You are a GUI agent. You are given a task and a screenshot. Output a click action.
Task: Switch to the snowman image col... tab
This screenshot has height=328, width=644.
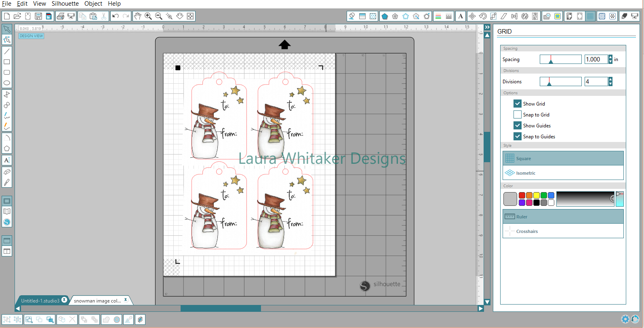pos(97,301)
